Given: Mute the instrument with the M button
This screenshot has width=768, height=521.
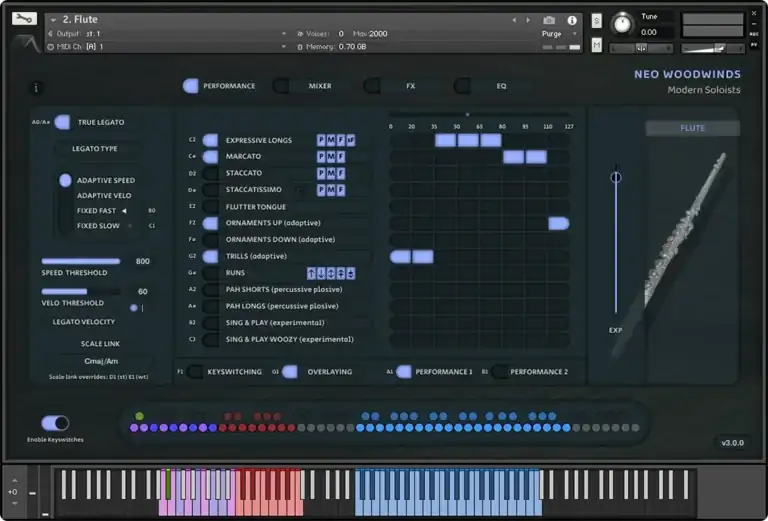Looking at the screenshot, I should (596, 45).
